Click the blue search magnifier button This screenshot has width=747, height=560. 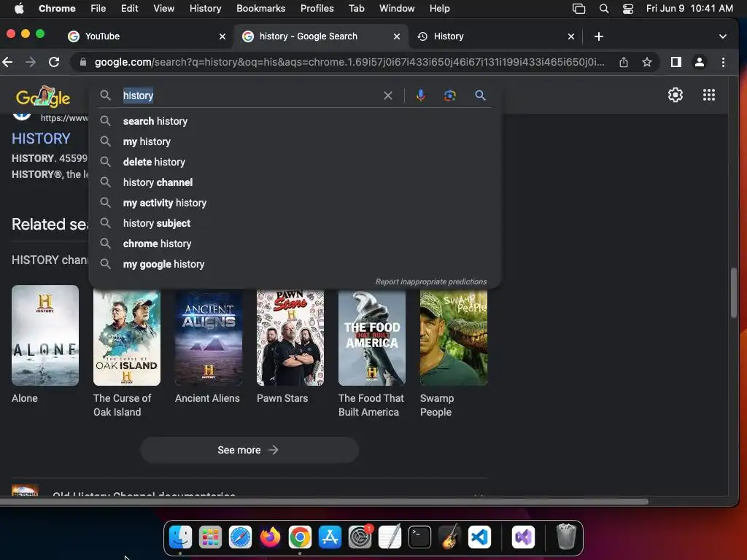(480, 96)
